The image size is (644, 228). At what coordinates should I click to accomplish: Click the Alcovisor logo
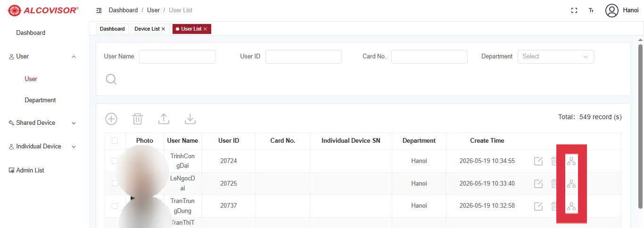click(x=43, y=10)
